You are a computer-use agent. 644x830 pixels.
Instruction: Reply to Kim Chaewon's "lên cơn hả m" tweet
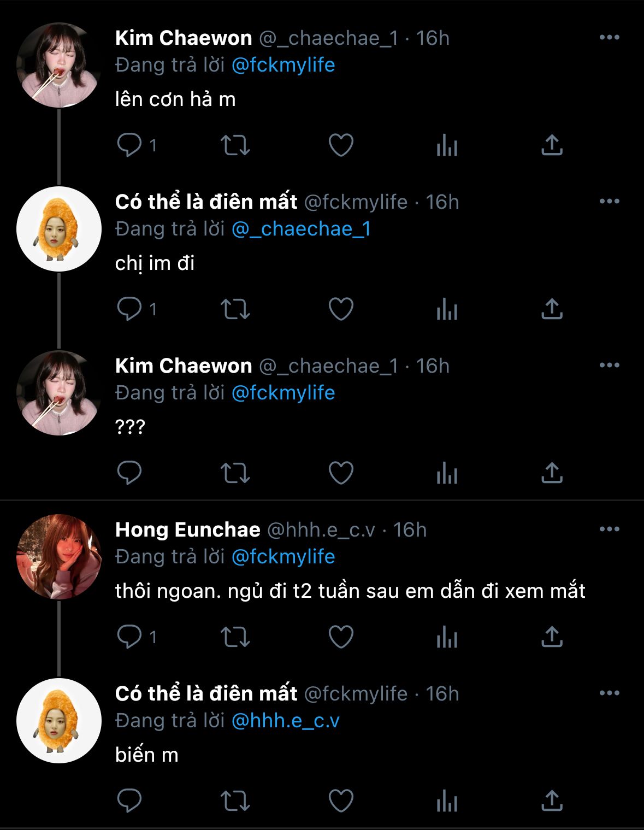pyautogui.click(x=129, y=145)
